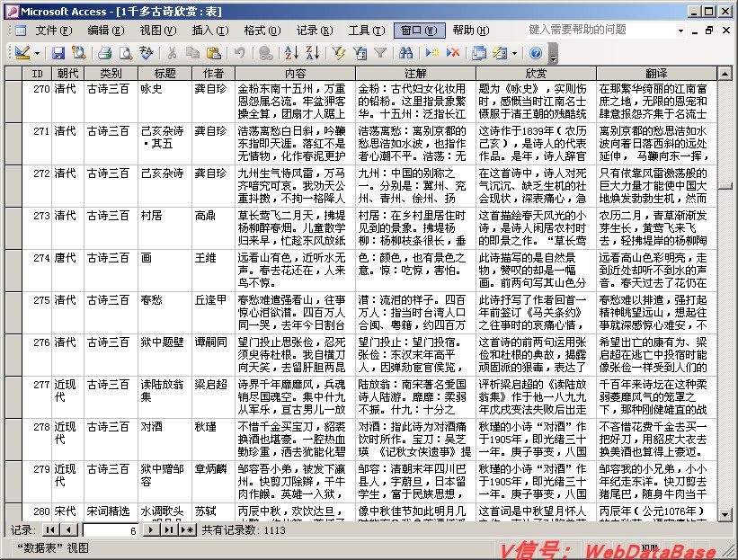738x560 pixels.
Task: Click the Copy icon
Action: click(192, 53)
